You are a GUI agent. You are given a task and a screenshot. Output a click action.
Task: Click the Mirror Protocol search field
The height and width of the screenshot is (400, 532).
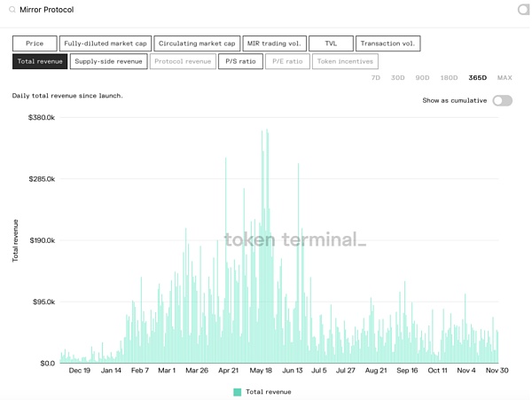click(46, 10)
